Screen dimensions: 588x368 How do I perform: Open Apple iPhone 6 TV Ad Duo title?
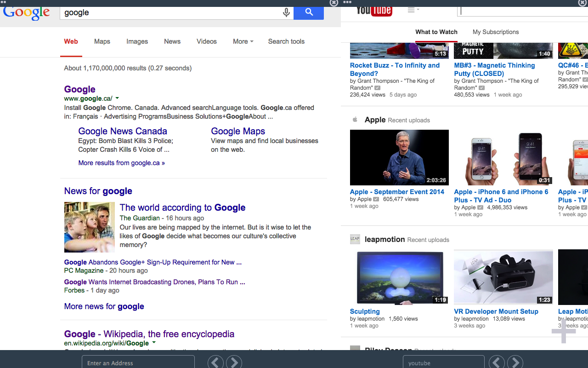tap(501, 196)
